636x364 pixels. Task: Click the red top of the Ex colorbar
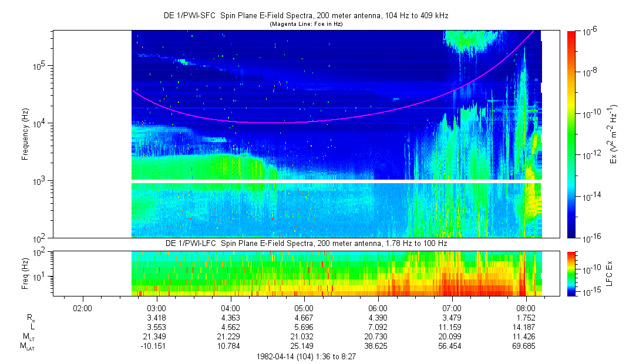[571, 35]
